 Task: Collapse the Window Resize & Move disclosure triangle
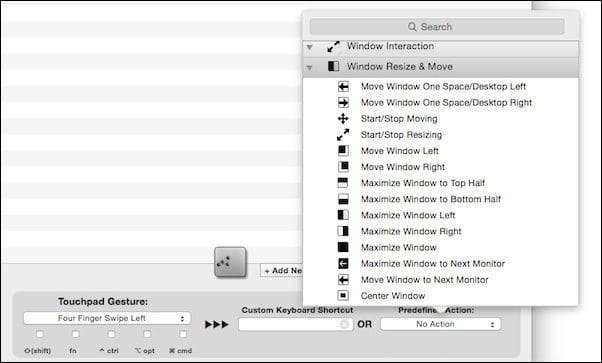pyautogui.click(x=309, y=68)
